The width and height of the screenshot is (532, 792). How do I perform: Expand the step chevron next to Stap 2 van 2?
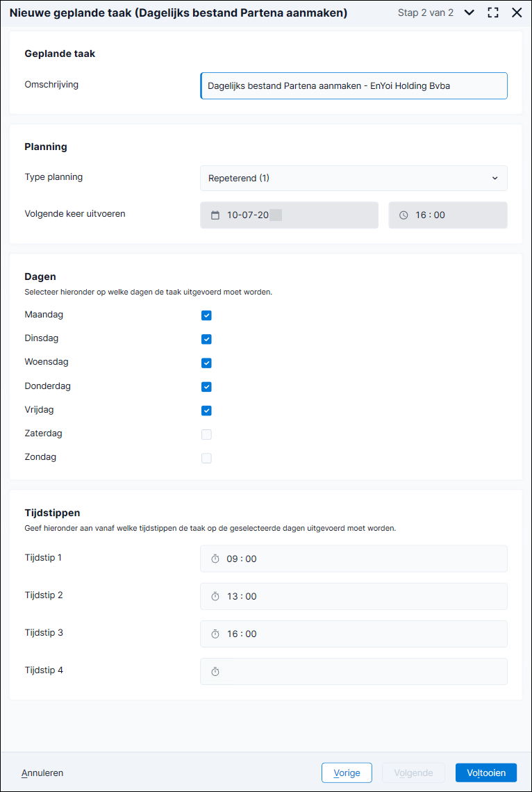(x=469, y=13)
